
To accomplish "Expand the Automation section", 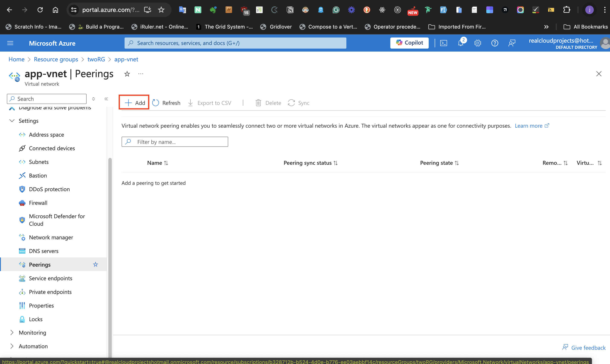I will (x=12, y=346).
